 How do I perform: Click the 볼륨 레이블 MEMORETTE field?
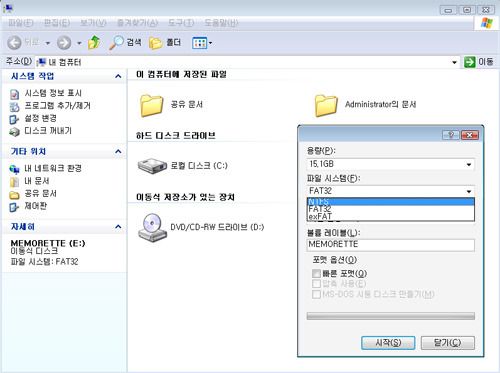390,245
